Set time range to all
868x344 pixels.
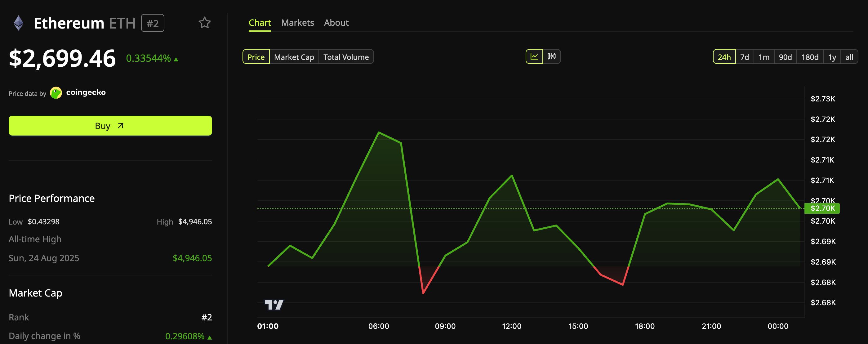(x=849, y=57)
